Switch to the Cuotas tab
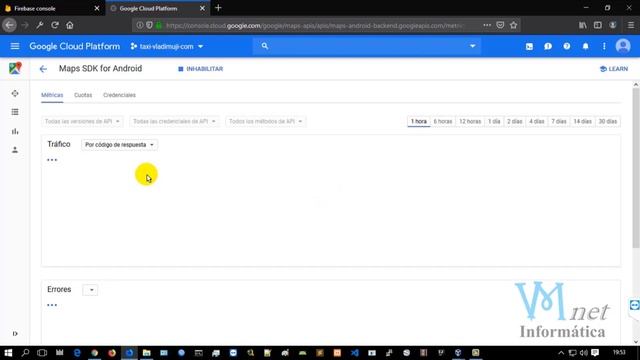The image size is (640, 360). tap(83, 95)
